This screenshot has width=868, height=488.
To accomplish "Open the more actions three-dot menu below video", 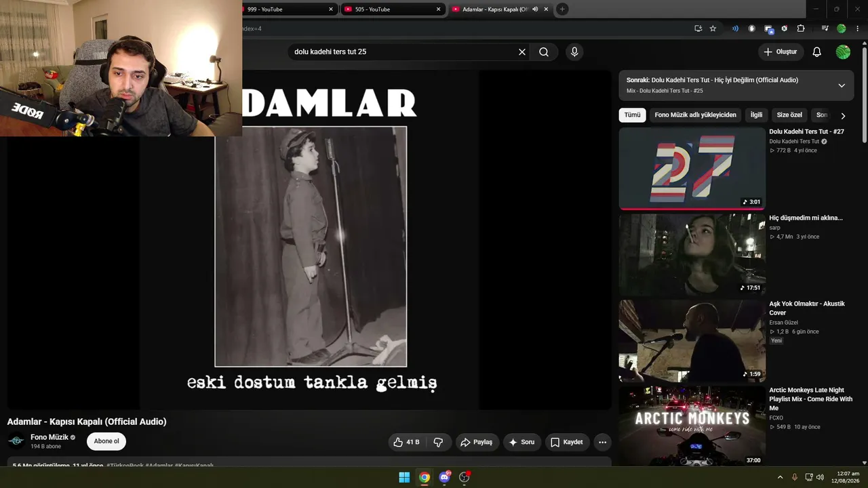I will [602, 442].
